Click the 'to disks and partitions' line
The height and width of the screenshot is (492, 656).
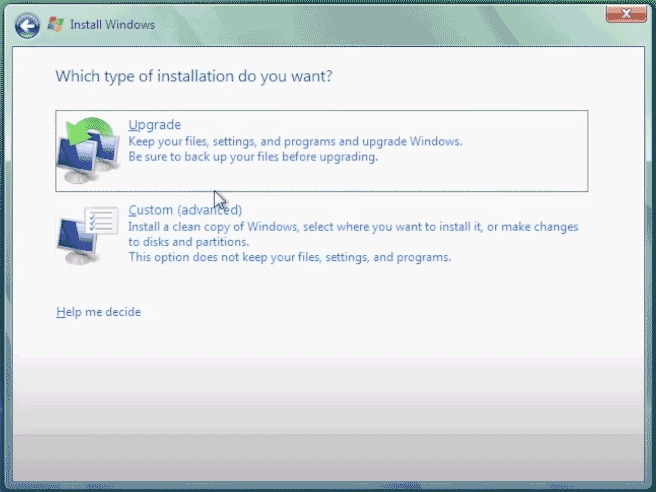pos(188,242)
